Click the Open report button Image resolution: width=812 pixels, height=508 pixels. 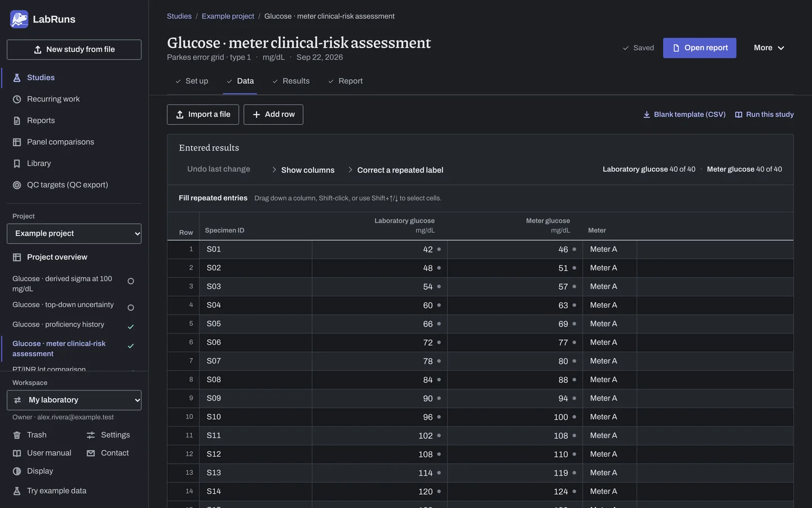pos(700,48)
